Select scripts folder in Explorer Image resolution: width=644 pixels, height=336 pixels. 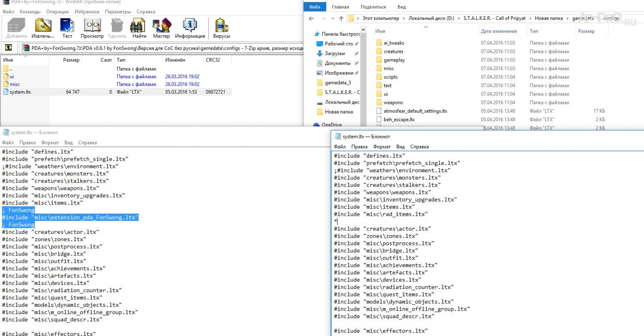pyautogui.click(x=387, y=77)
